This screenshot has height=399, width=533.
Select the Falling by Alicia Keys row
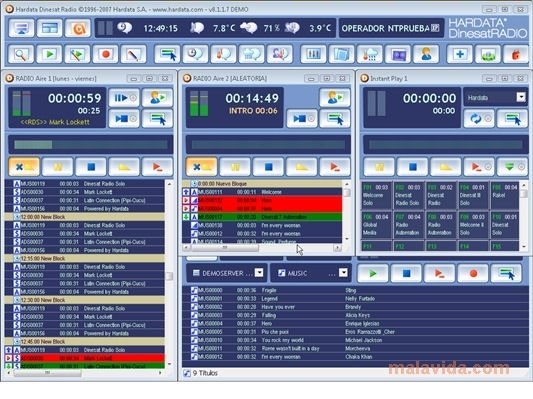(355, 315)
